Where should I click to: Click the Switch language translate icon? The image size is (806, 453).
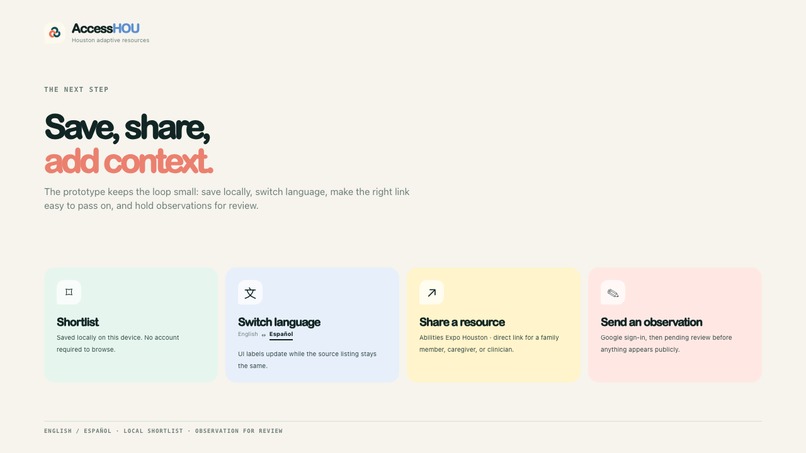click(250, 293)
